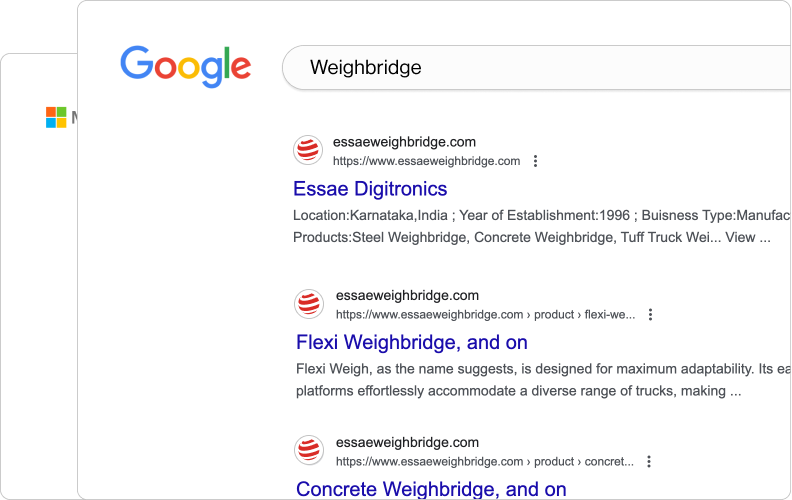This screenshot has width=792, height=500.
Task: Open the three-dot menu for the Concrete Weighbridge result
Action: (649, 462)
